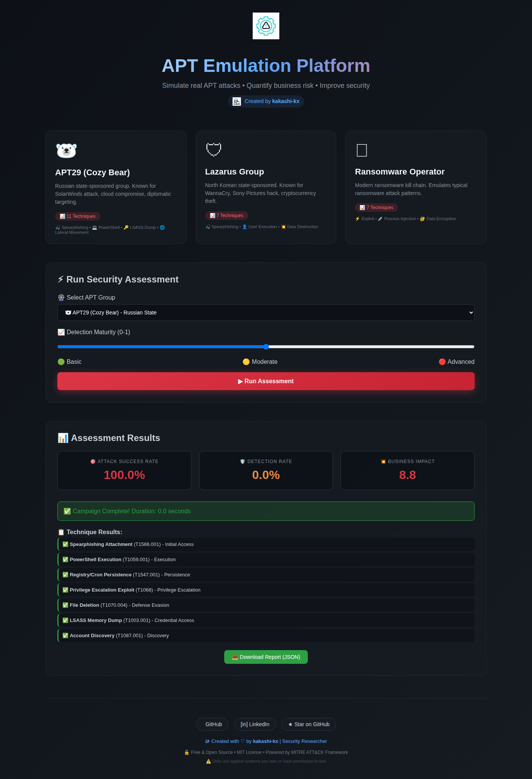This screenshot has height=779, width=532.
Task: Click green checkmark beside File Deletion
Action: pos(65,605)
